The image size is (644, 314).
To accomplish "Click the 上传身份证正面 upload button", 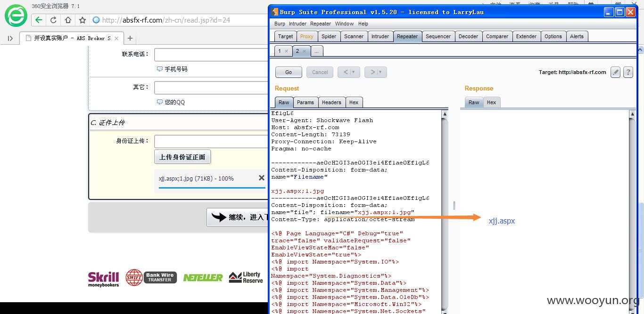I will pos(182,157).
